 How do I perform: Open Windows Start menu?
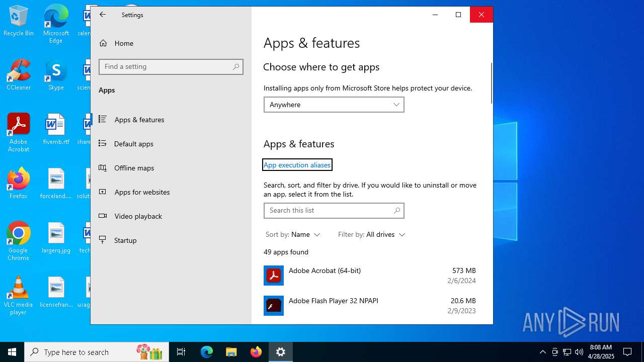[12, 352]
